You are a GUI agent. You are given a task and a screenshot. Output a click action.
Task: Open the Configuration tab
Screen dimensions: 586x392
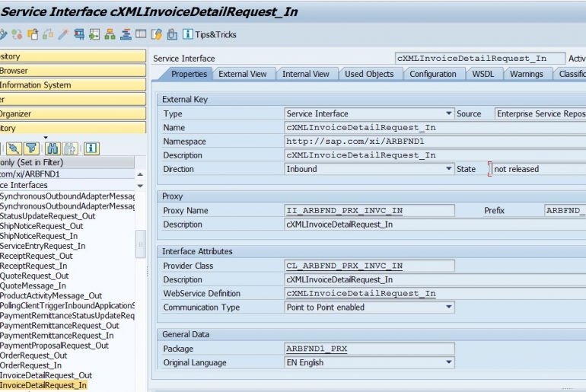[x=433, y=74]
